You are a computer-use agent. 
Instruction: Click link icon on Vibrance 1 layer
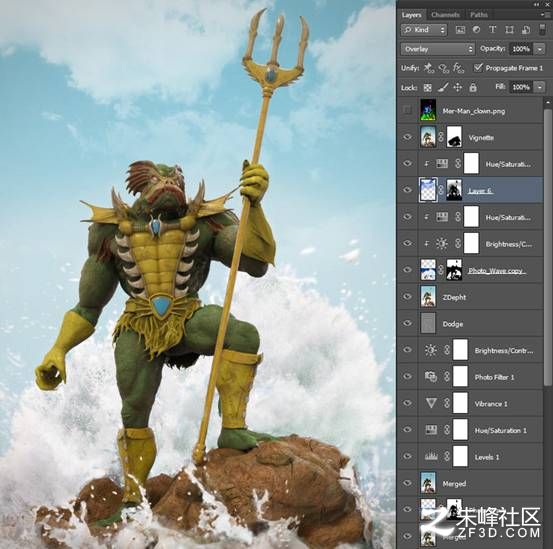(447, 403)
